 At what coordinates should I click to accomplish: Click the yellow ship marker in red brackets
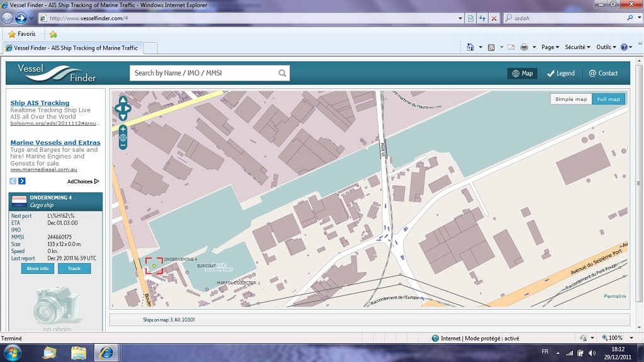coord(154,266)
